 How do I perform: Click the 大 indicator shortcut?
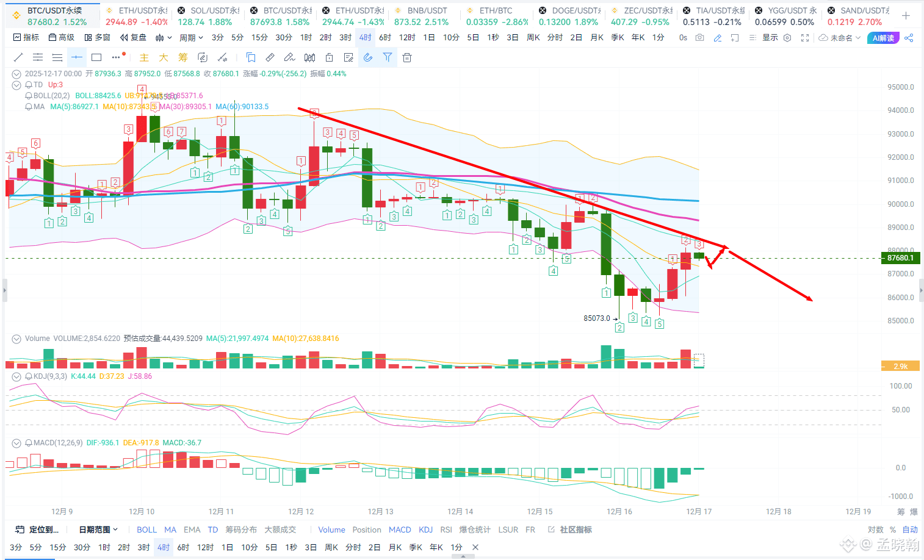(164, 57)
